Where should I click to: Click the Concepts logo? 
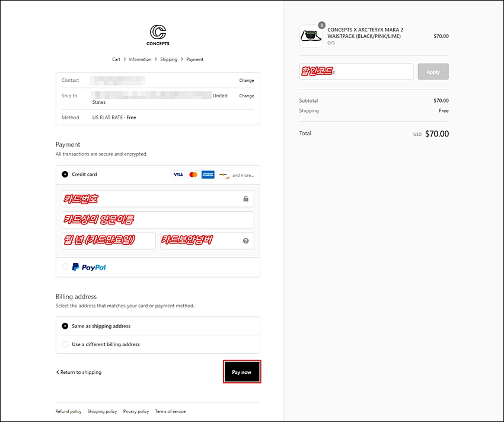pos(158,35)
